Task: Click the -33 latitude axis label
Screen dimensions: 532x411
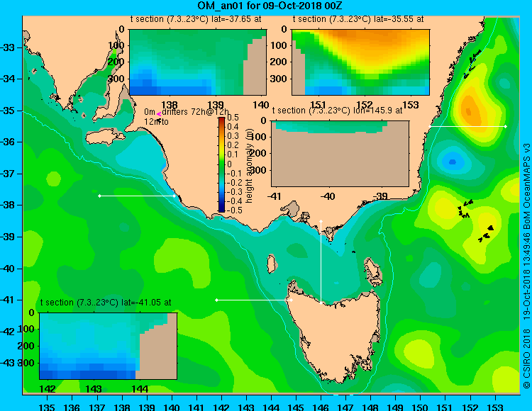Action: [8, 47]
